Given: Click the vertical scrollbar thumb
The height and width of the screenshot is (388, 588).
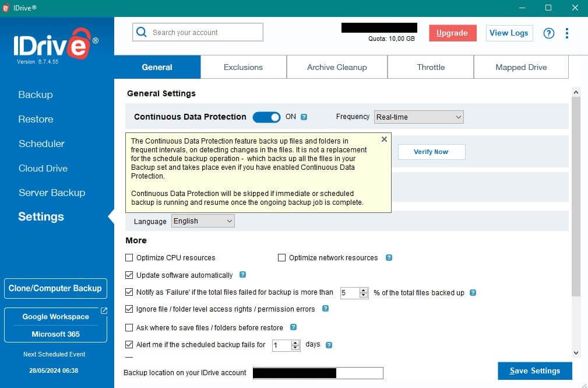Looking at the screenshot, I should (x=576, y=197).
